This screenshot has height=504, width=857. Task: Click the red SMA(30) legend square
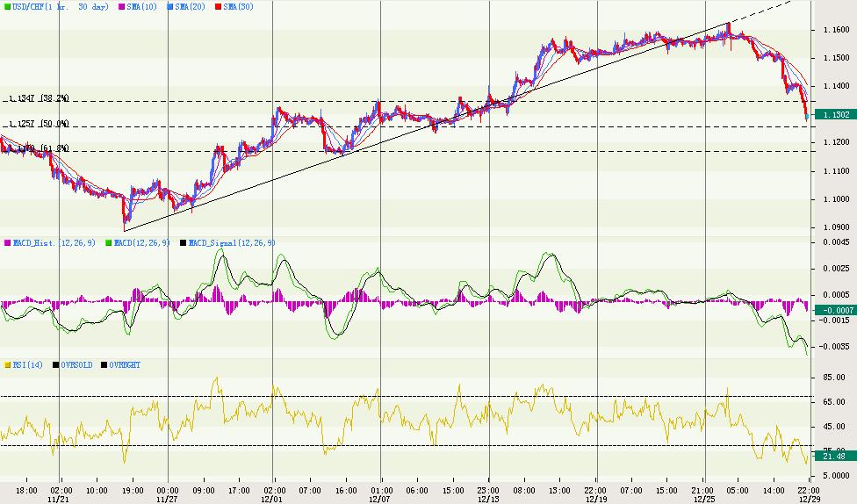click(218, 7)
